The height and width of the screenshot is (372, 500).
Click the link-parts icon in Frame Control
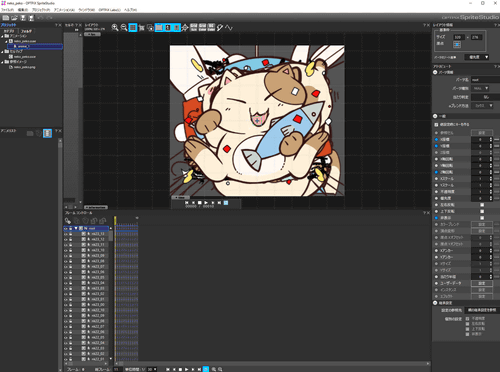pos(68,221)
